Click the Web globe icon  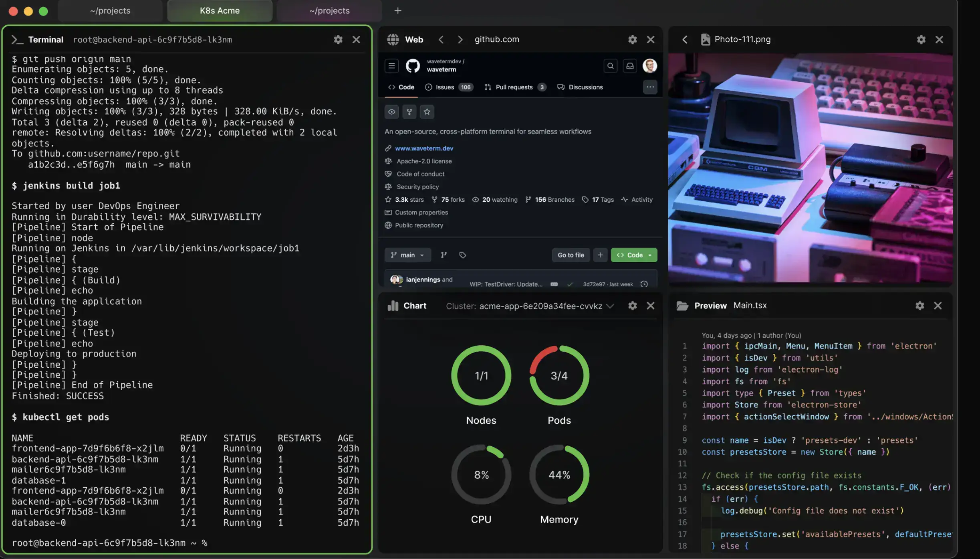click(x=393, y=39)
